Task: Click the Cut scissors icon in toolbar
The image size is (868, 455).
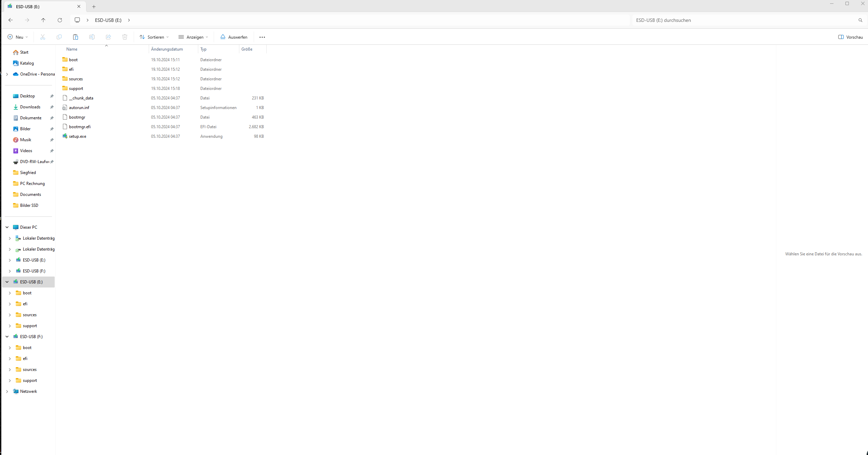Action: point(43,37)
